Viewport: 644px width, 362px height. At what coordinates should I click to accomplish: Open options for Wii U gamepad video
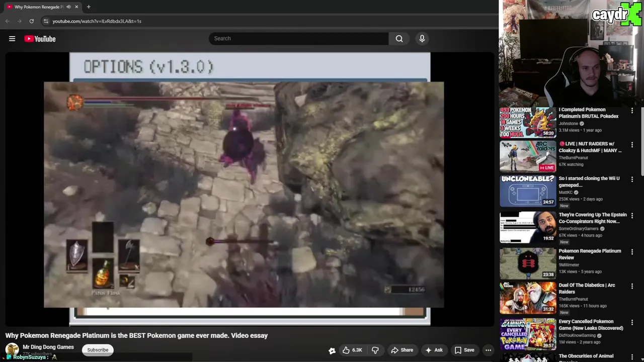[632, 179]
